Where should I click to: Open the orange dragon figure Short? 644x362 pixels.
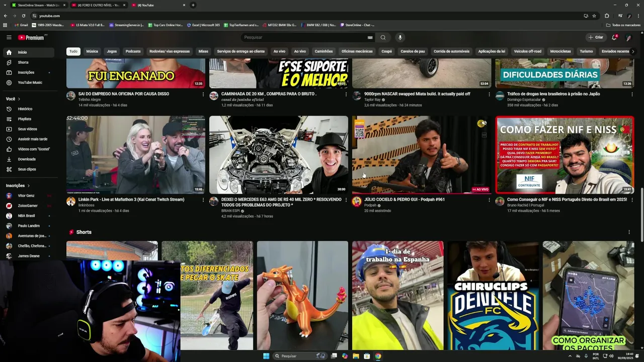[x=302, y=296]
